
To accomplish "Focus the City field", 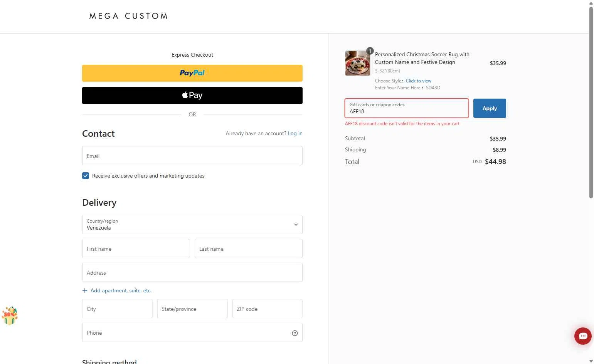I will click(117, 309).
